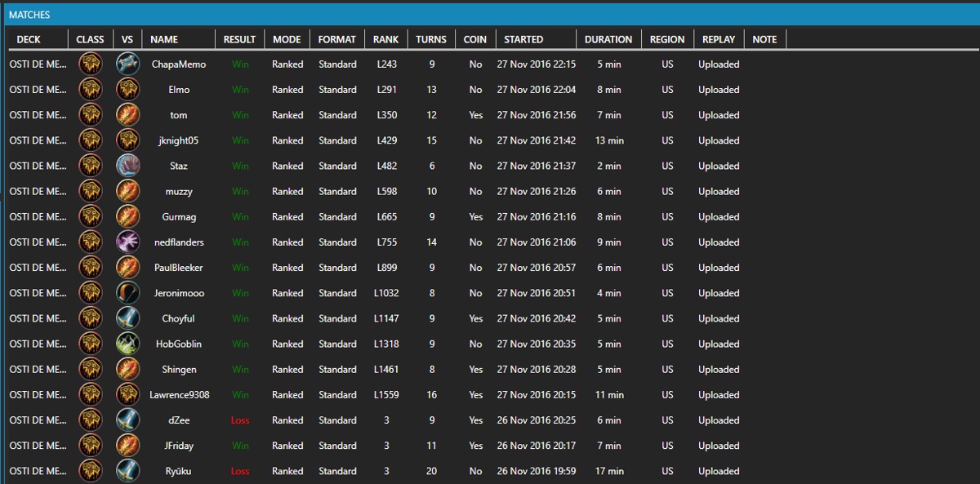Click start time 27 Nov 2016 20:51
The height and width of the screenshot is (484, 980).
point(536,293)
